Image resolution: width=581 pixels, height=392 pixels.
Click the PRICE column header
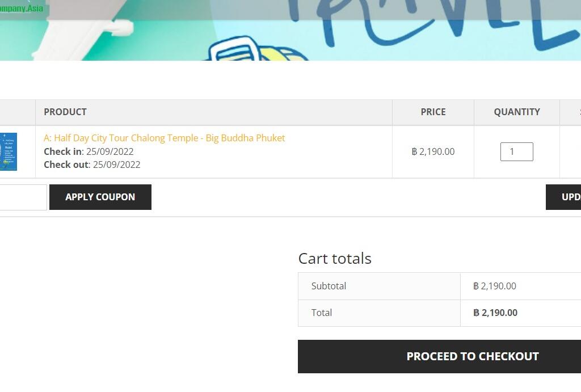point(433,112)
